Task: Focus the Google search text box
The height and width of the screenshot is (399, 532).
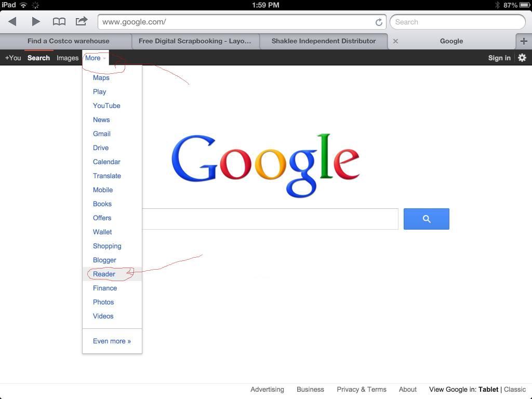Action: click(270, 219)
